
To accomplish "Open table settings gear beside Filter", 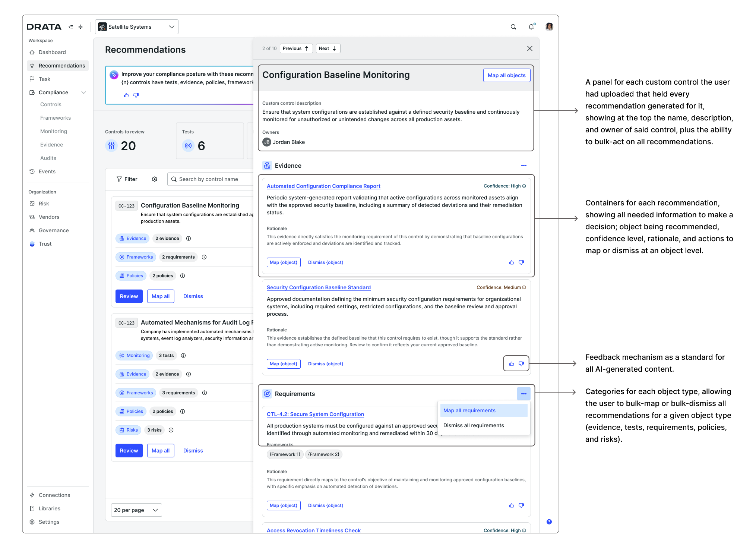I will point(155,179).
